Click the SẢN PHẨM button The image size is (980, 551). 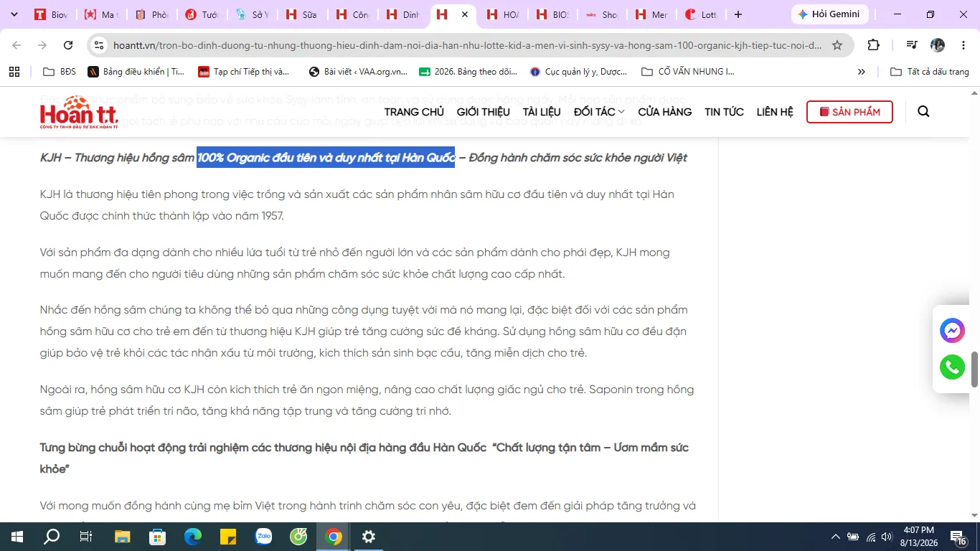pyautogui.click(x=849, y=112)
